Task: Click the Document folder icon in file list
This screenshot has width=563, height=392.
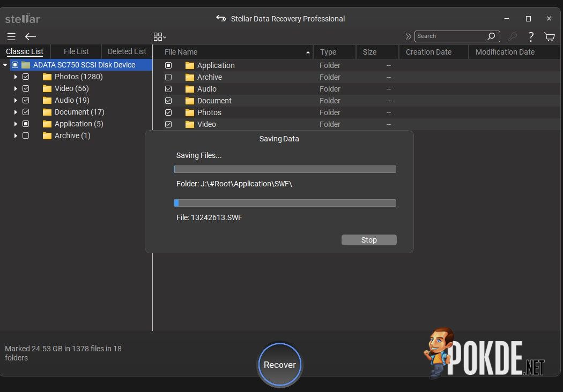Action: click(x=190, y=101)
